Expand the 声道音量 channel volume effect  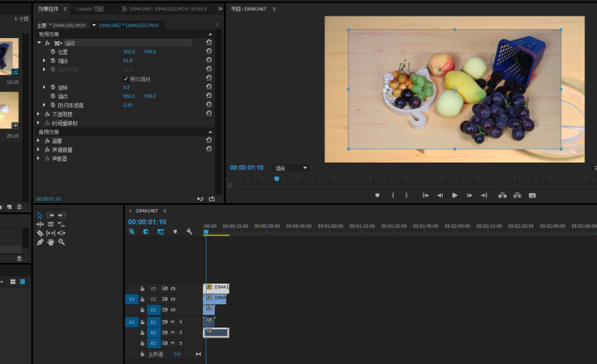pyautogui.click(x=38, y=149)
